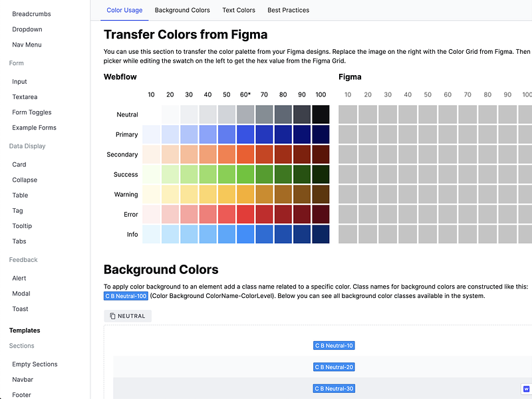Pick the Warning 60 amber swatch

(x=245, y=194)
